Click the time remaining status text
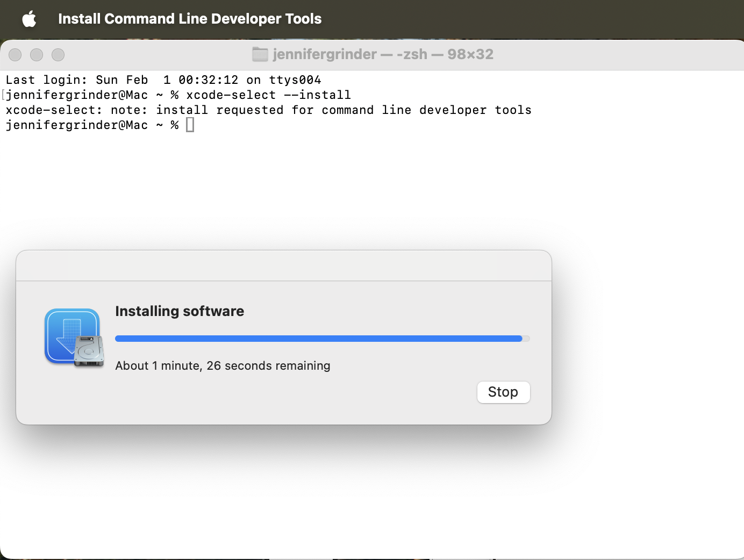 point(223,366)
